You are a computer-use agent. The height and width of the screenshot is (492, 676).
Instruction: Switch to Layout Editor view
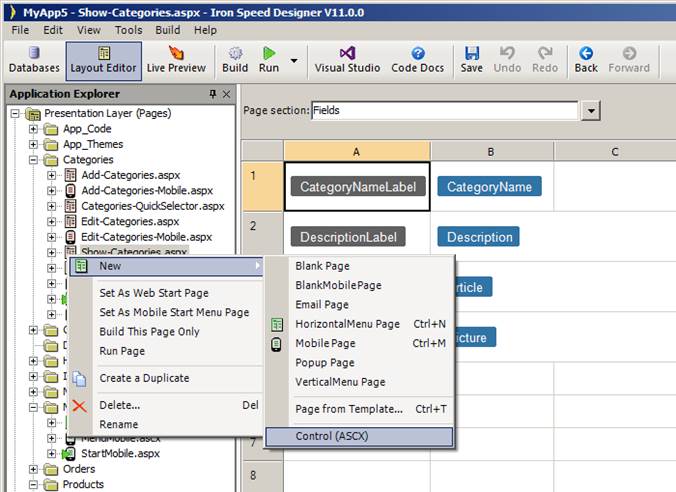coord(103,61)
